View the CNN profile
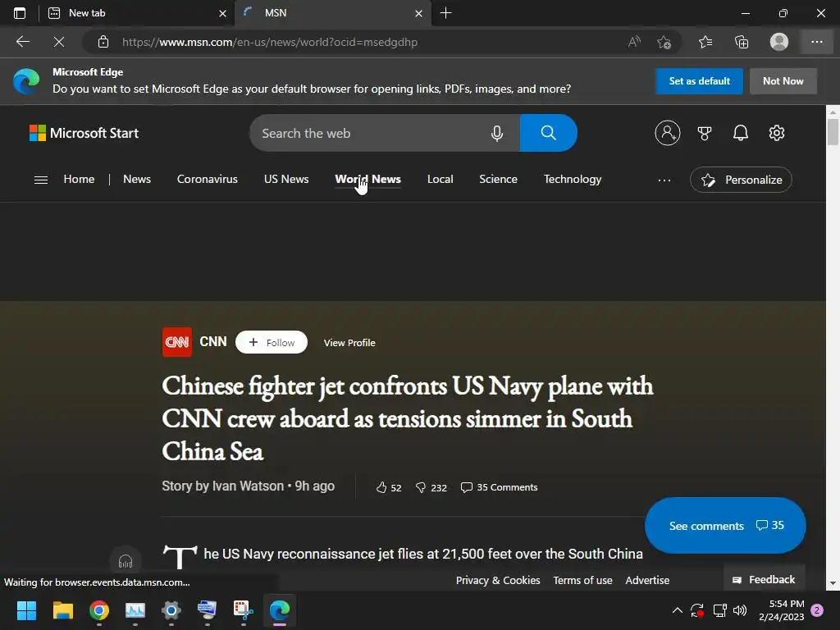The width and height of the screenshot is (840, 630). click(x=349, y=343)
